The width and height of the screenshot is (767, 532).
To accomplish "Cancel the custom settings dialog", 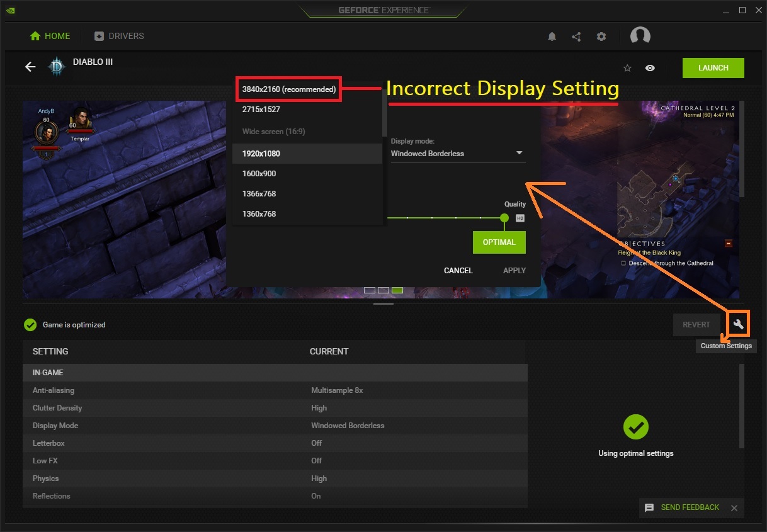I will (x=458, y=271).
